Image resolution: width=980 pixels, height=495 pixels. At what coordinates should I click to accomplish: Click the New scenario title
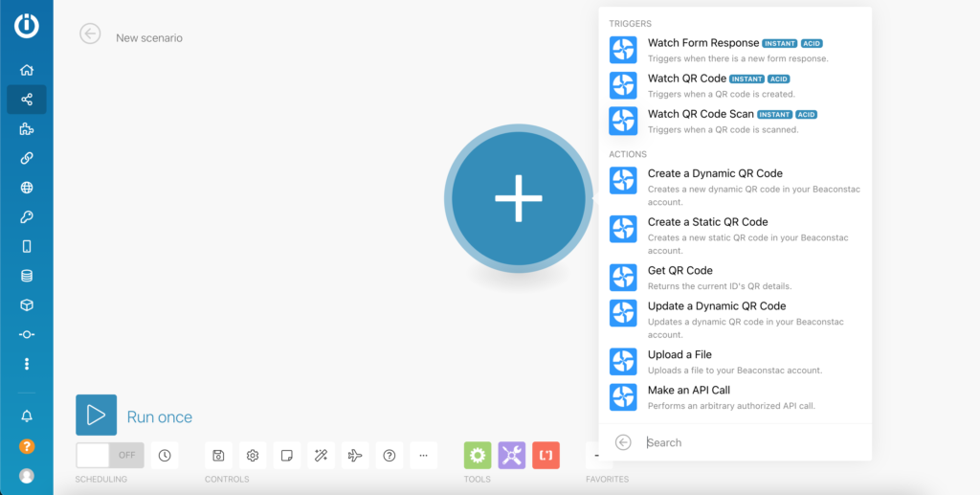[149, 38]
